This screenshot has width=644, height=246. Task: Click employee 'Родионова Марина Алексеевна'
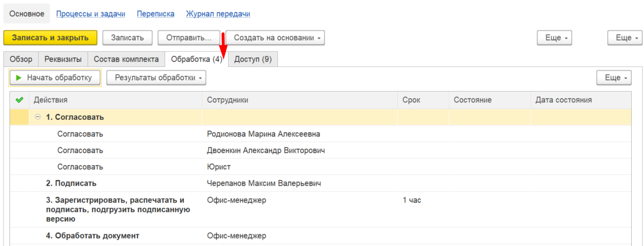tap(263, 134)
